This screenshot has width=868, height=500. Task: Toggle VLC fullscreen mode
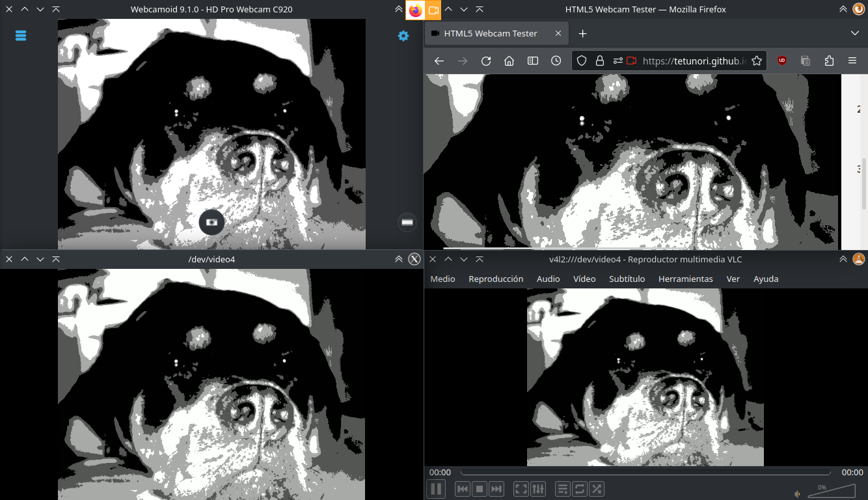pyautogui.click(x=521, y=488)
